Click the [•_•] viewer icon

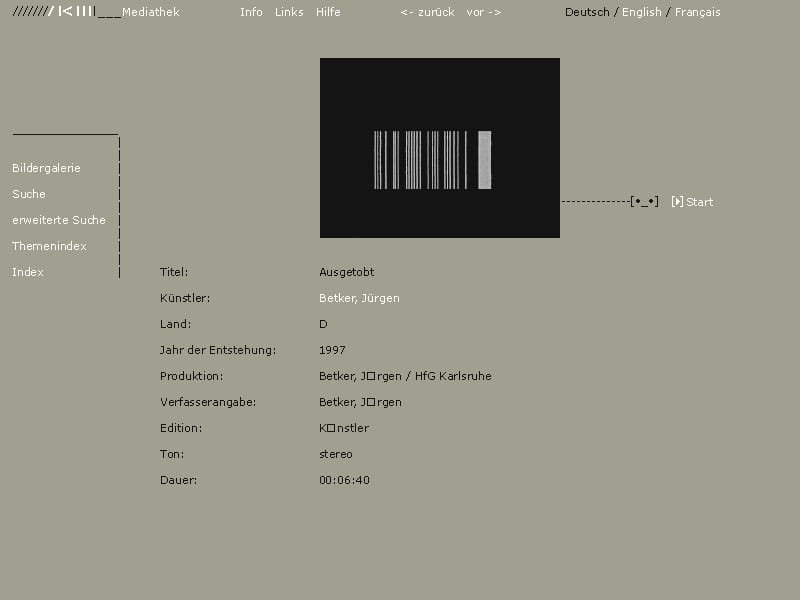[644, 202]
